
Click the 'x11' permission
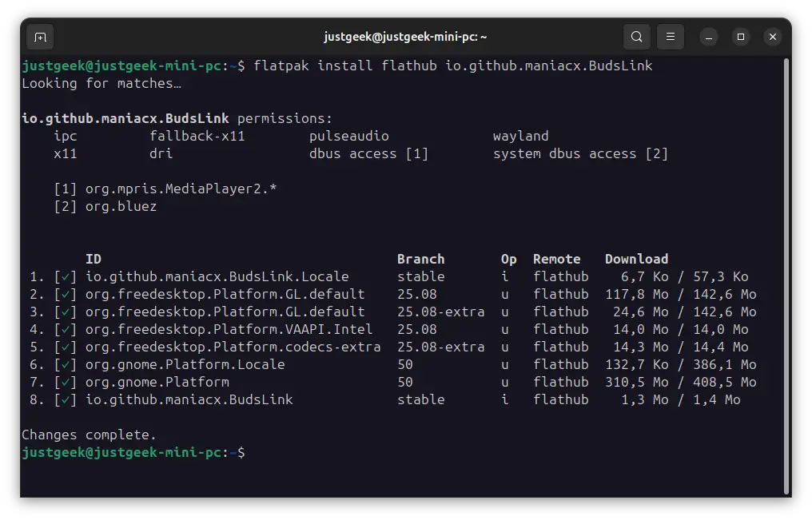tap(66, 153)
